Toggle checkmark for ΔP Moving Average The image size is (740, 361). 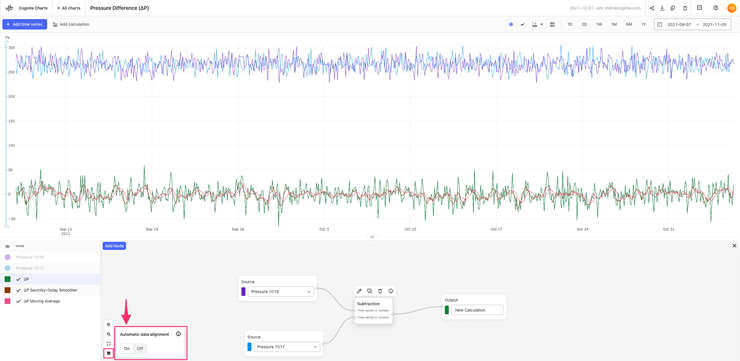point(18,301)
